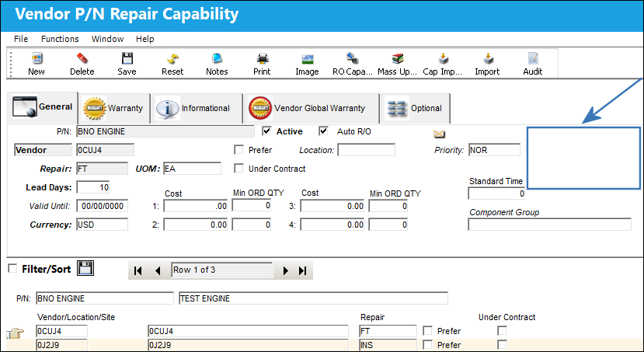Enable the Filter/Sort checkbox
Image resolution: width=644 pixels, height=352 pixels.
12,268
